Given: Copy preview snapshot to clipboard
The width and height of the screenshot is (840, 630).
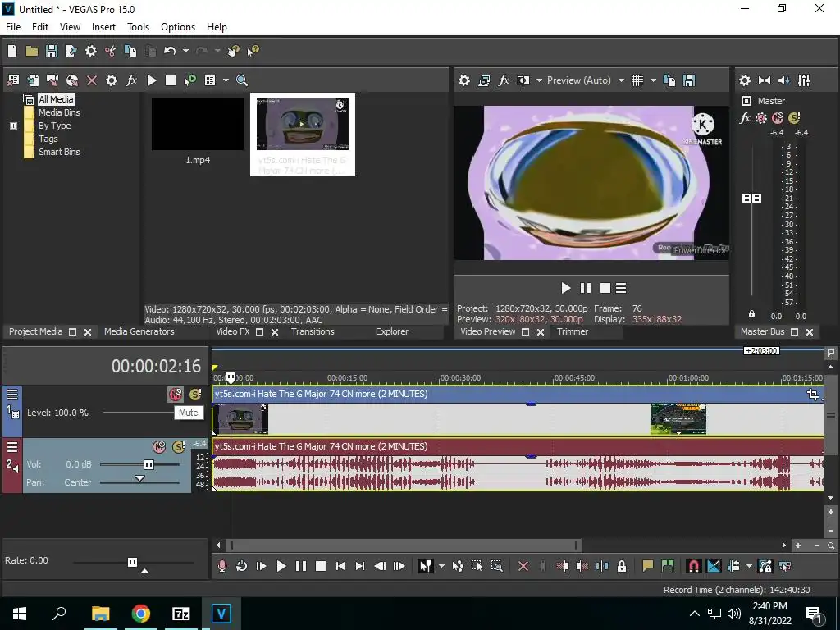Looking at the screenshot, I should [x=669, y=80].
